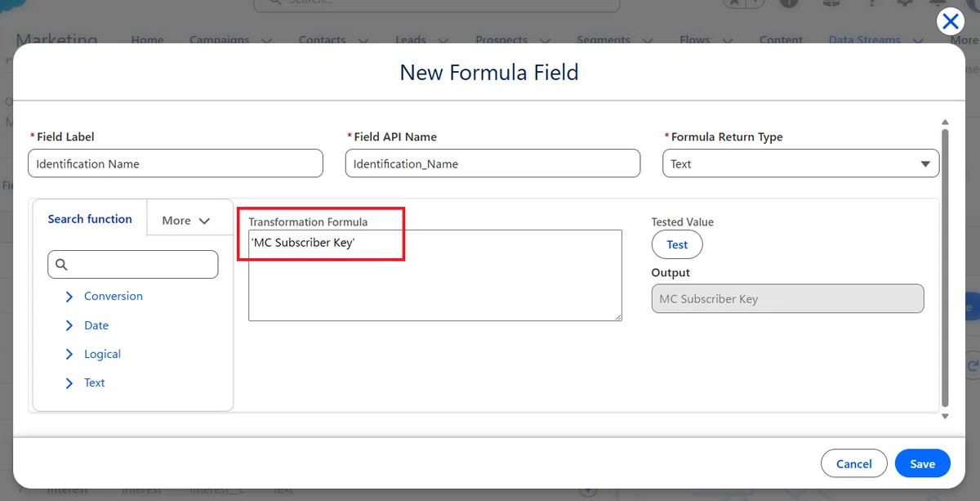Viewport: 980px width, 501px height.
Task: Expand the Logical function category
Action: pos(69,354)
